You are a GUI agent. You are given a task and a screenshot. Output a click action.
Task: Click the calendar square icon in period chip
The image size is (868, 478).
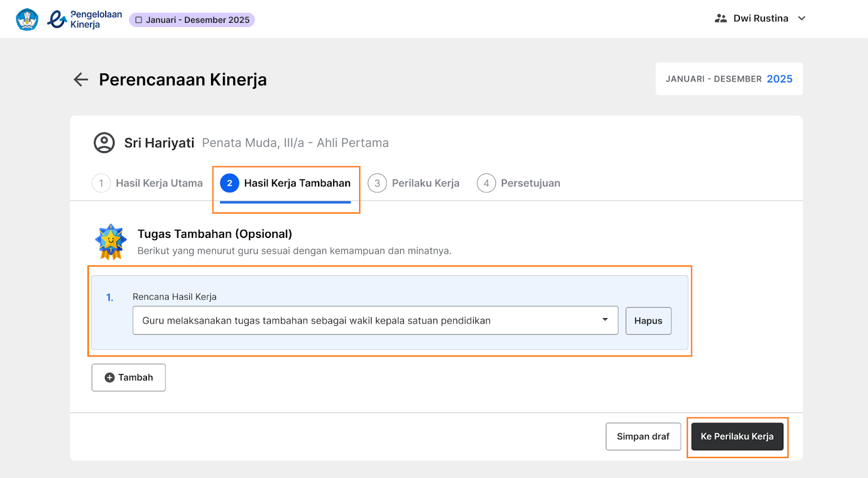tap(139, 20)
